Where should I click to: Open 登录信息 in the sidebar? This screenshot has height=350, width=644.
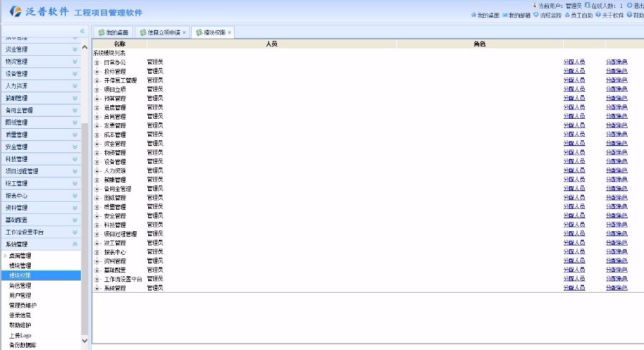(20, 315)
